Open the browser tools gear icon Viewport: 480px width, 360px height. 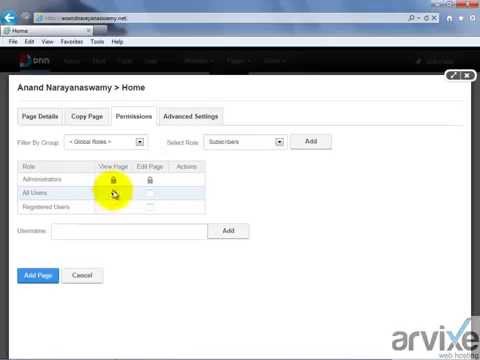click(x=473, y=19)
